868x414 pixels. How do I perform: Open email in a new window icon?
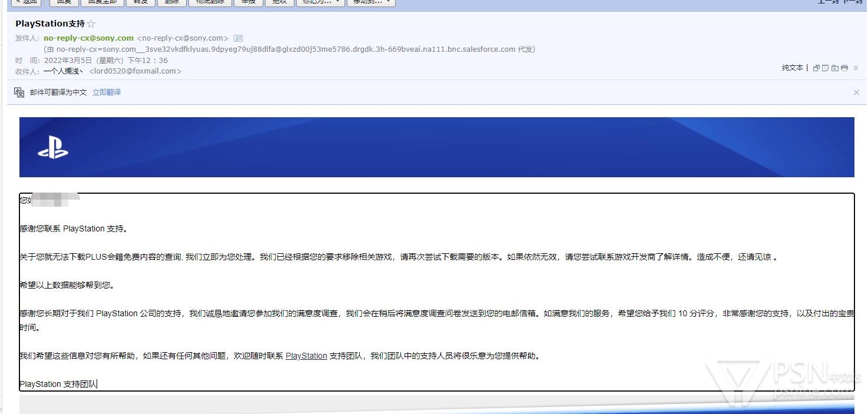point(816,68)
